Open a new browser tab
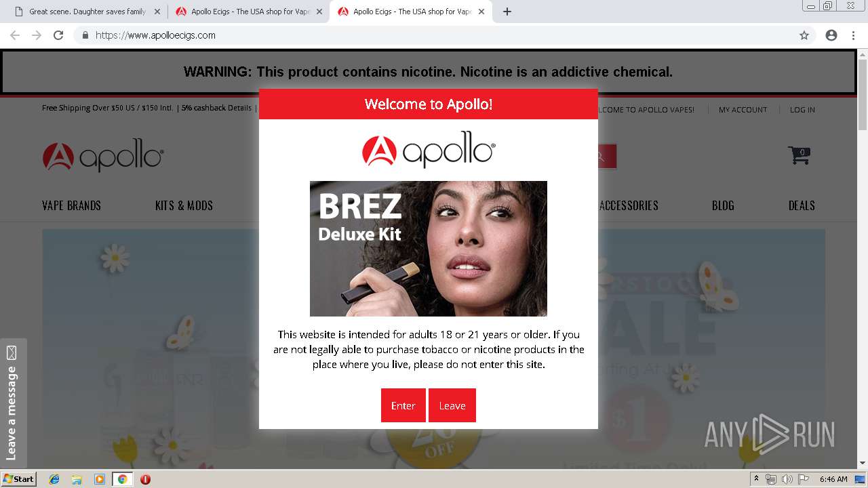The image size is (868, 488). (x=507, y=12)
